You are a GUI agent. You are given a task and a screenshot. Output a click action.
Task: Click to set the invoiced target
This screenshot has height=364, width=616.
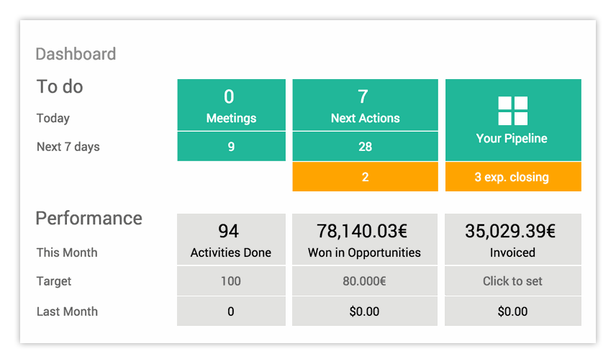pos(512,281)
